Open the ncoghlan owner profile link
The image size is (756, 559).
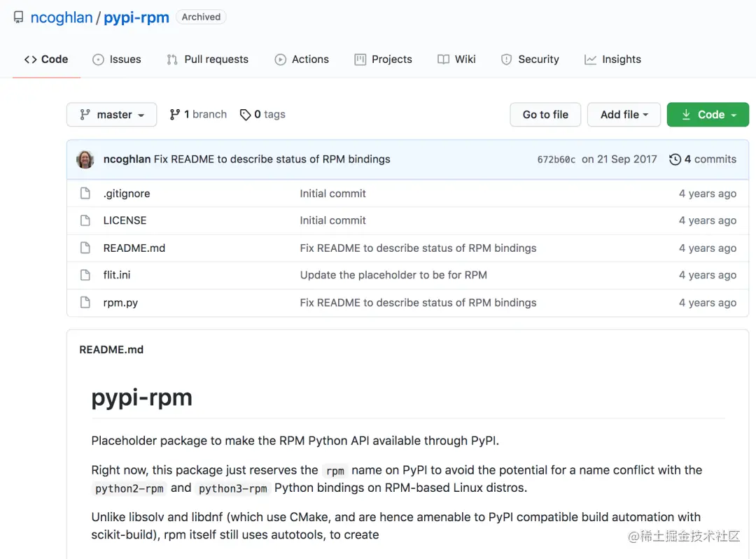[x=62, y=17]
